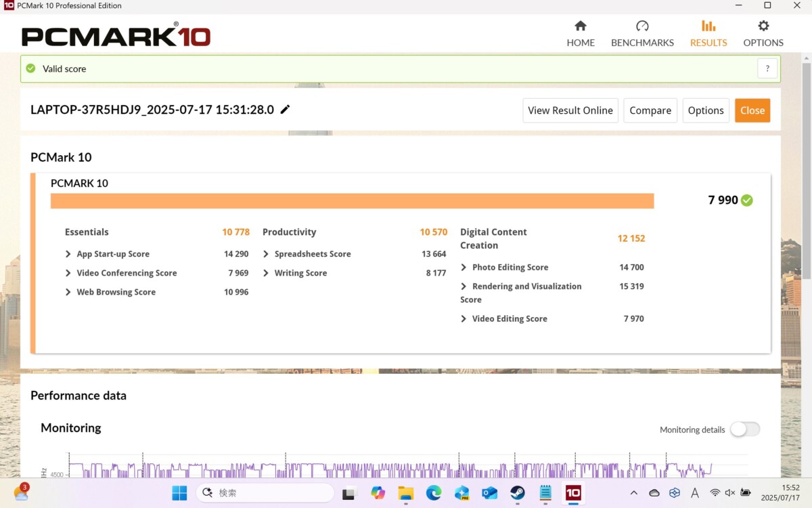The image size is (812, 508).
Task: Open Outlook from the taskbar
Action: tap(490, 493)
